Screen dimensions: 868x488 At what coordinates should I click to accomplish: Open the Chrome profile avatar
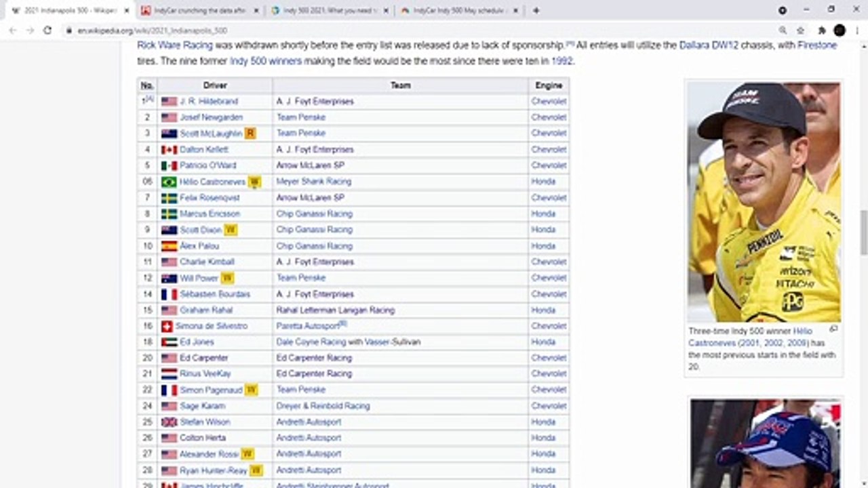(840, 30)
